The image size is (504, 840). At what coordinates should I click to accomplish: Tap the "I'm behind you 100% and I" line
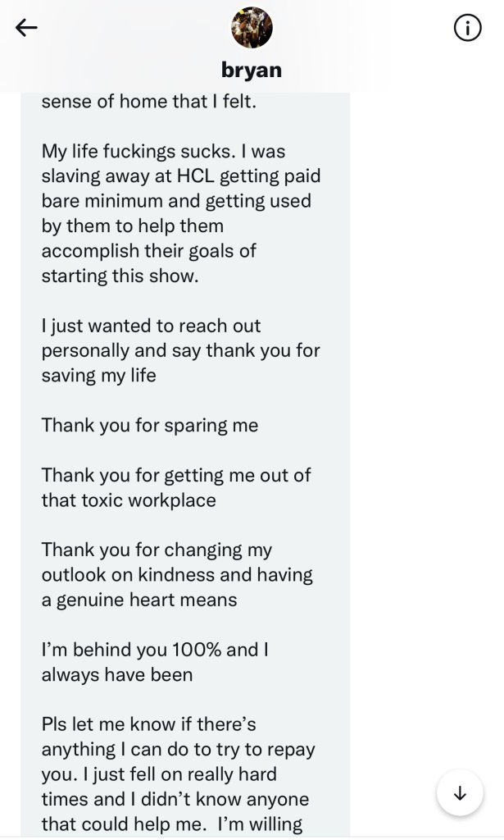click(x=155, y=650)
